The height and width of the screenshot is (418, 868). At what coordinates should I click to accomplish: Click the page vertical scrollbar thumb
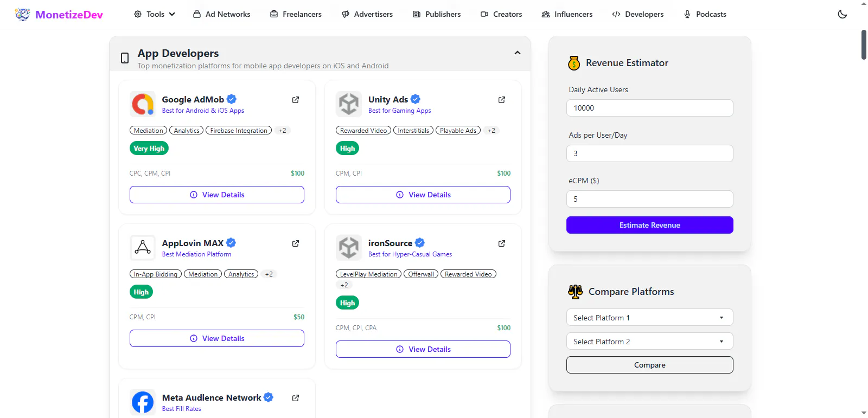tap(864, 44)
